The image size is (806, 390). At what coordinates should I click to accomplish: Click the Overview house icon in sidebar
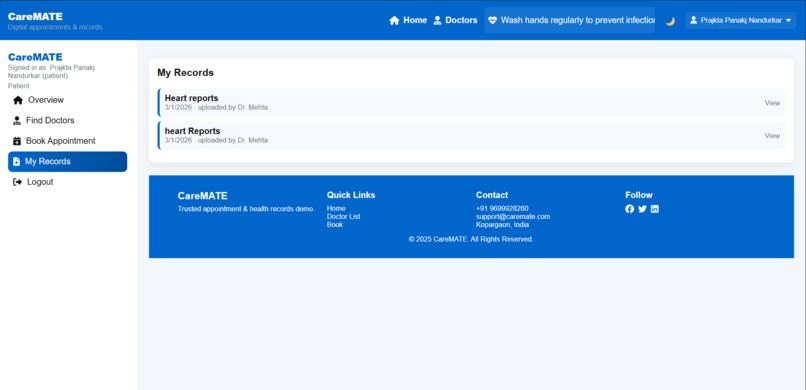[18, 100]
